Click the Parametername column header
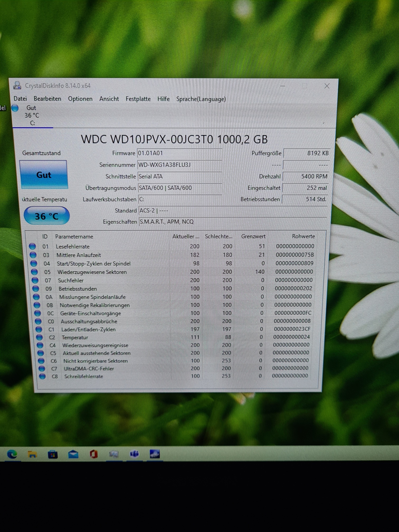 tap(74, 236)
